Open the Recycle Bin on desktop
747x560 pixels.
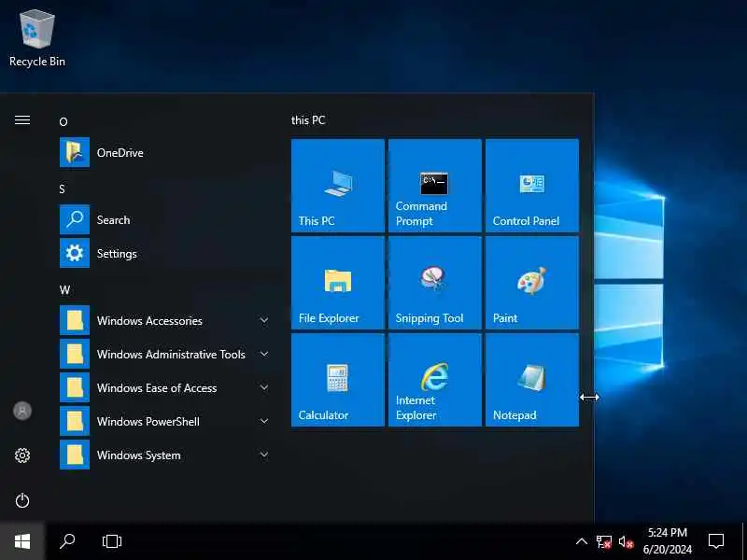pyautogui.click(x=37, y=39)
